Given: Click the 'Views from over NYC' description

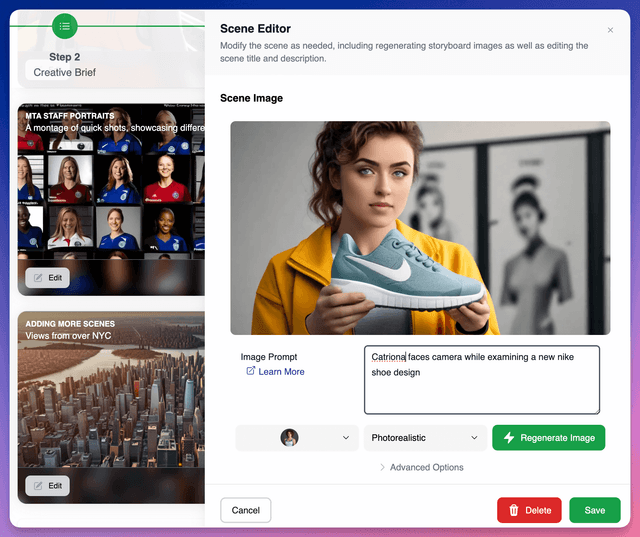Looking at the screenshot, I should pos(68,336).
